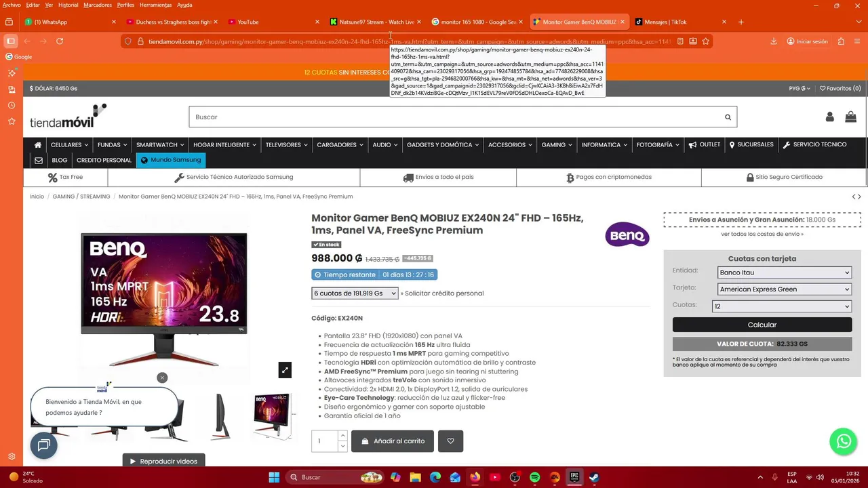Image resolution: width=868 pixels, height=488 pixels.
Task: Open a new browser tab
Action: point(741,22)
